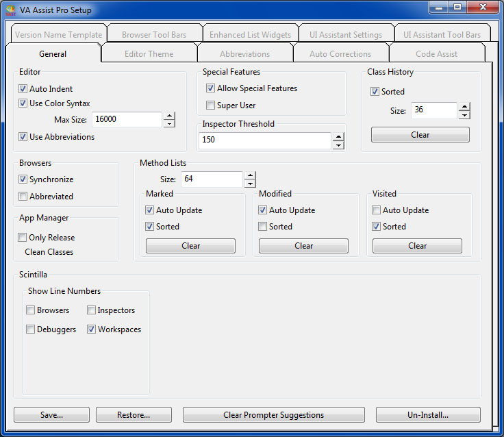Increase Max Size with the up arrow
This screenshot has width=504, height=437.
[169, 116]
